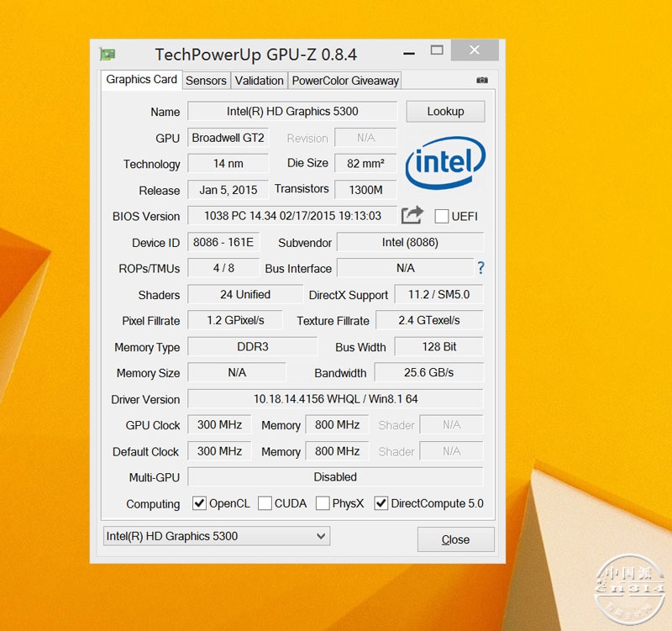
Task: Click the camera screenshot icon
Action: click(482, 80)
